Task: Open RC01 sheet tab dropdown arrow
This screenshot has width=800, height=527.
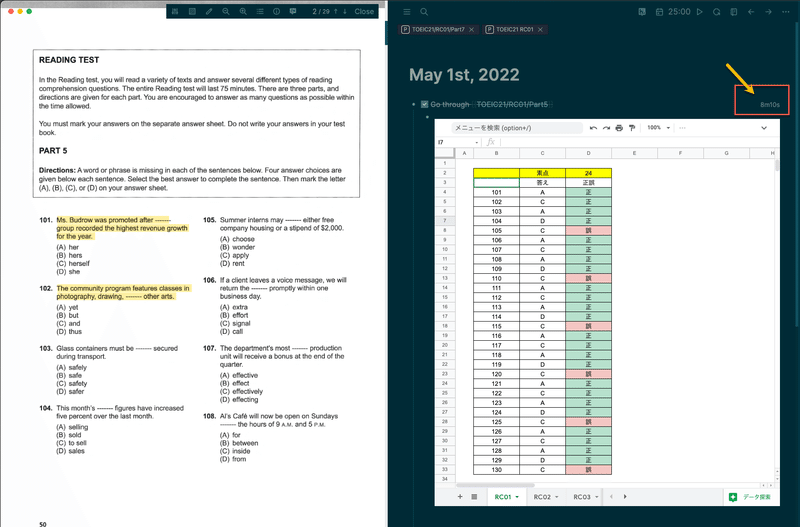Action: click(517, 497)
